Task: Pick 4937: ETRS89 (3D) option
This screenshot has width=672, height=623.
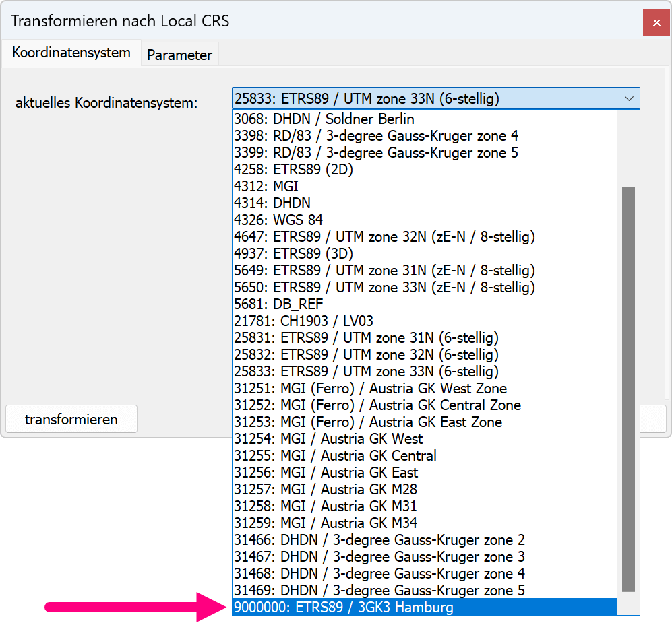Action: [293, 253]
